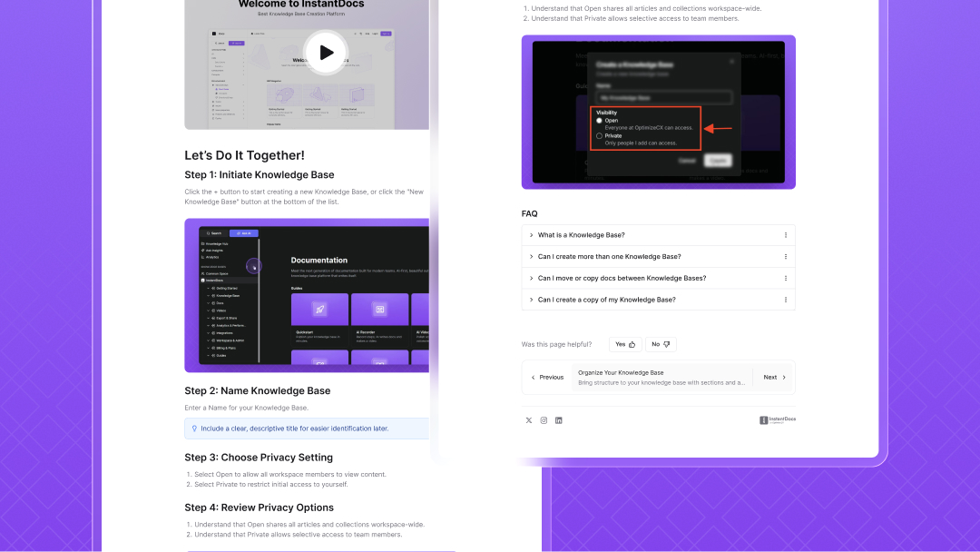Go to the Next page
The image size is (980, 552).
tap(774, 378)
